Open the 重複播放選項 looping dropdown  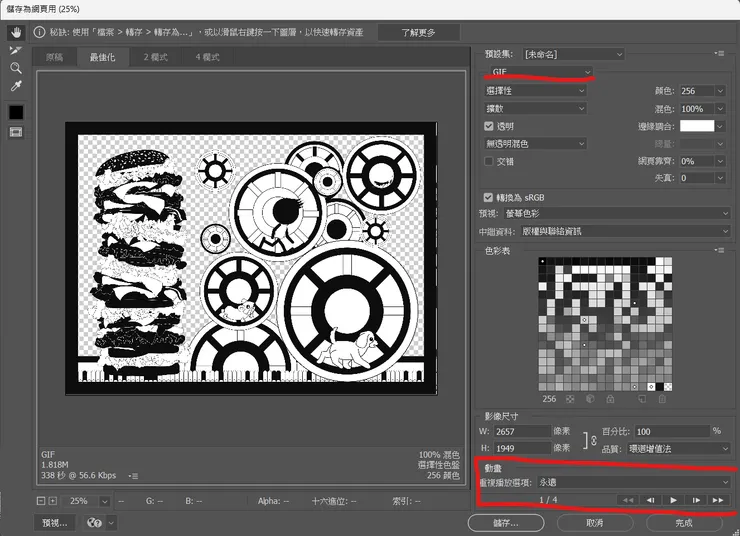click(633, 482)
